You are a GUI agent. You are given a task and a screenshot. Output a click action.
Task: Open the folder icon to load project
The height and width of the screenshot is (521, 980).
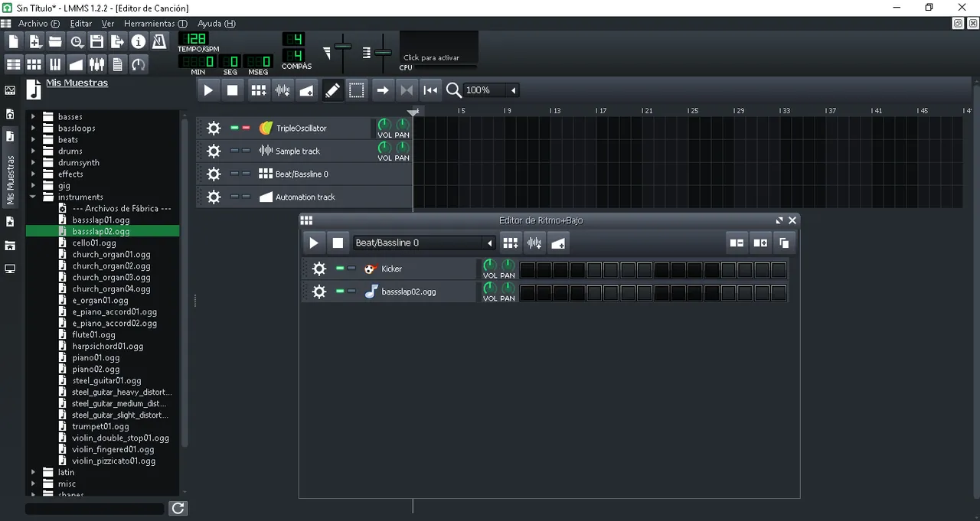point(55,41)
